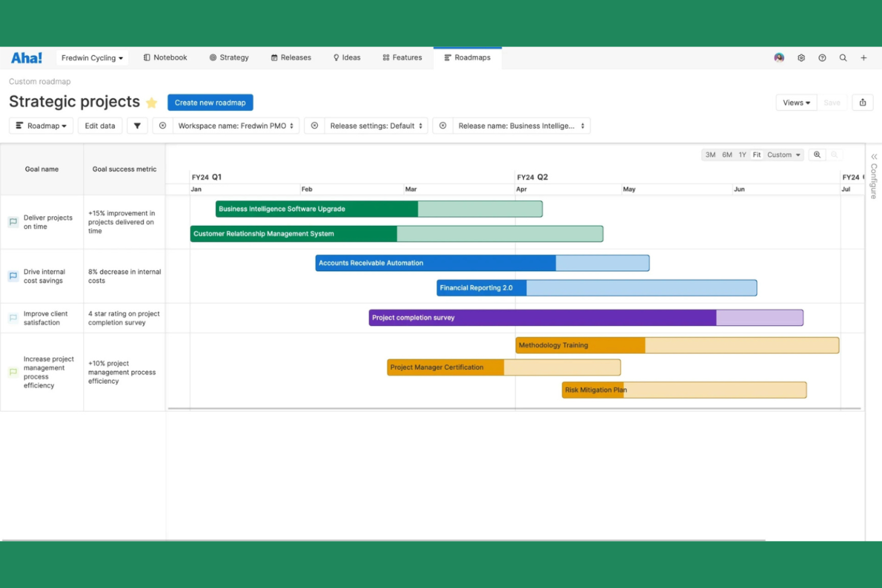Image resolution: width=882 pixels, height=588 pixels.
Task: Switch to the Releases tab
Action: click(291, 58)
